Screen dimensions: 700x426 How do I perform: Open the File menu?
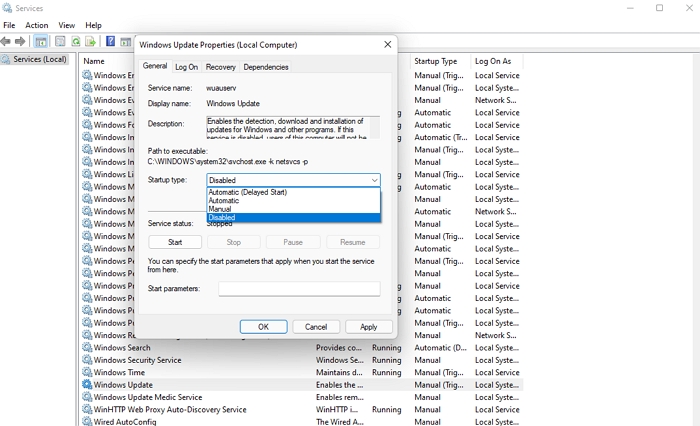(x=9, y=25)
